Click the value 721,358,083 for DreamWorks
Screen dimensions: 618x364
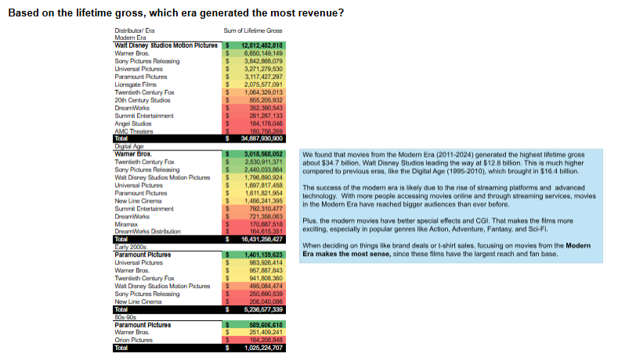266,217
